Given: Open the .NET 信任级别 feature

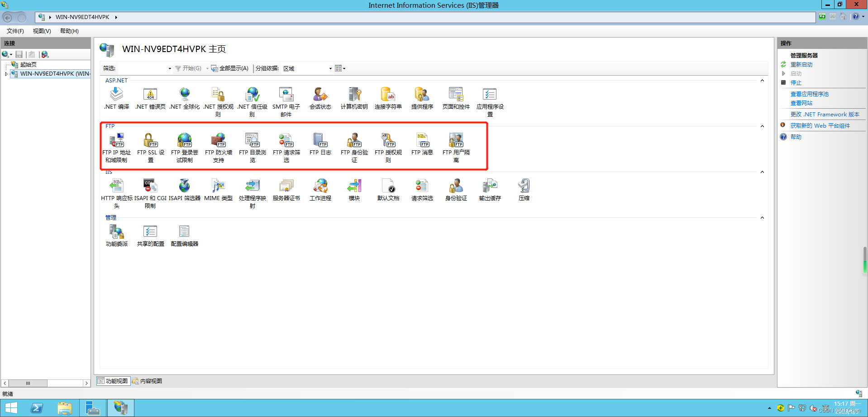Looking at the screenshot, I should point(253,102).
